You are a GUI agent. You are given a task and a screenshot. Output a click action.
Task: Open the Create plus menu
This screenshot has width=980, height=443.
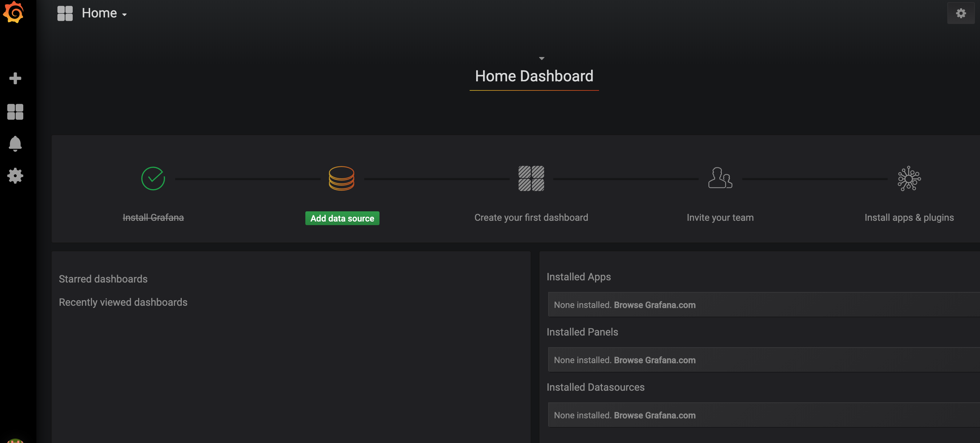pos(15,78)
